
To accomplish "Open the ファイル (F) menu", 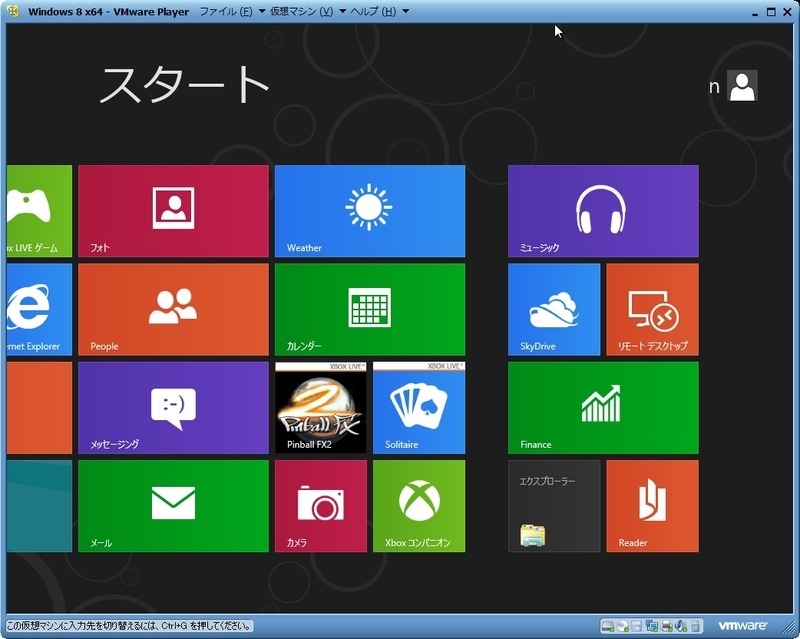I will (x=226, y=11).
